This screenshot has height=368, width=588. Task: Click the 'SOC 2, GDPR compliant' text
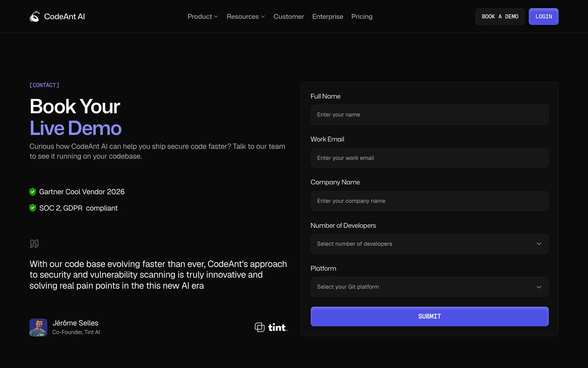point(78,208)
